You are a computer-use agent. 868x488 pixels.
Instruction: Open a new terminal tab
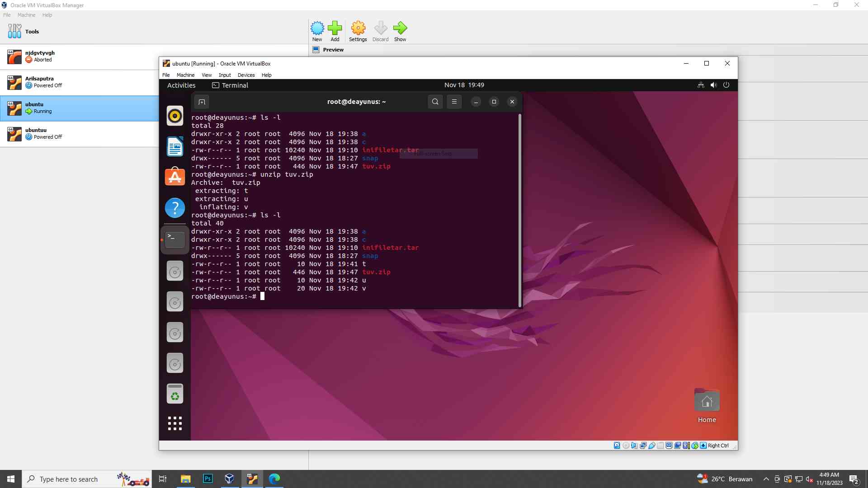[202, 102]
